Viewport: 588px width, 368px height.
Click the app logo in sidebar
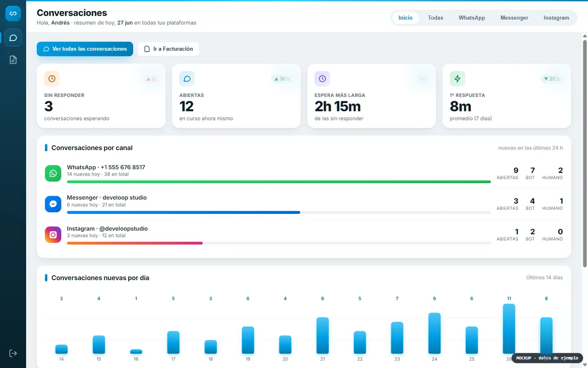(13, 13)
